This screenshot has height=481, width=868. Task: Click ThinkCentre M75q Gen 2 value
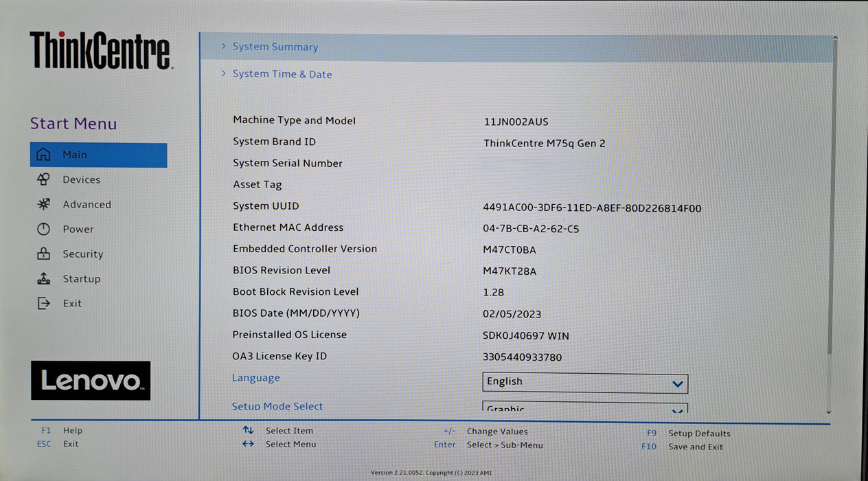click(x=545, y=144)
